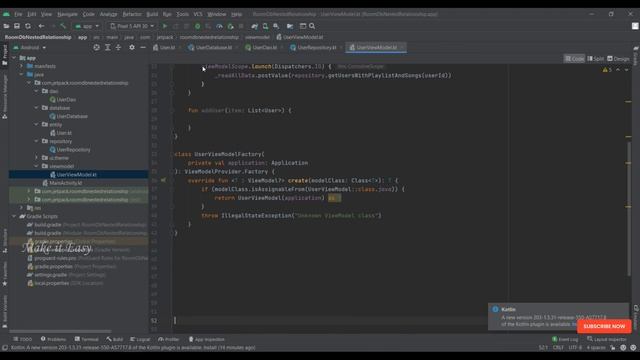This screenshot has height=360, width=640.
Task: Open the Profiler tool window
Action: click(x=169, y=339)
